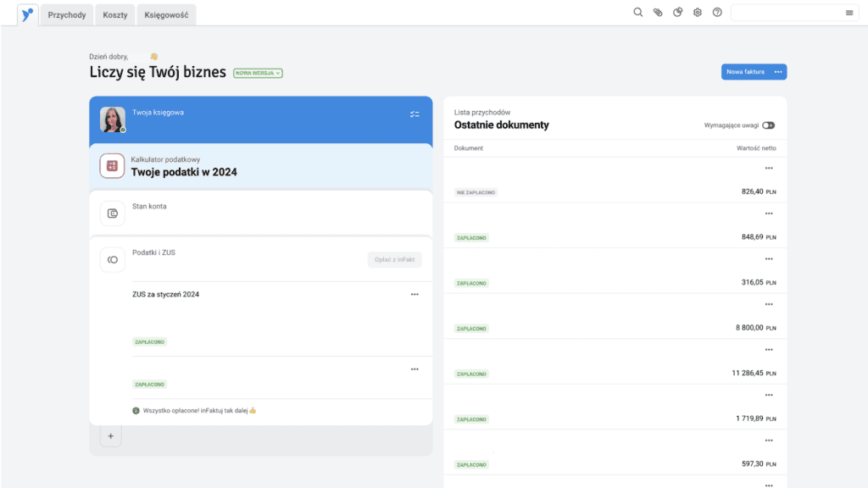Open the account menu field in header
This screenshot has width=868, height=488.
pos(794,13)
